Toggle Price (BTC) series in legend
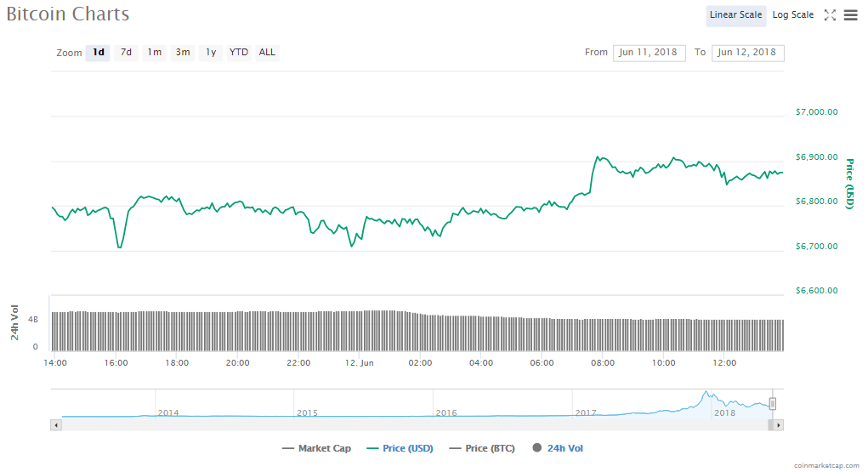Screen dimensions: 868x472 (x=481, y=448)
